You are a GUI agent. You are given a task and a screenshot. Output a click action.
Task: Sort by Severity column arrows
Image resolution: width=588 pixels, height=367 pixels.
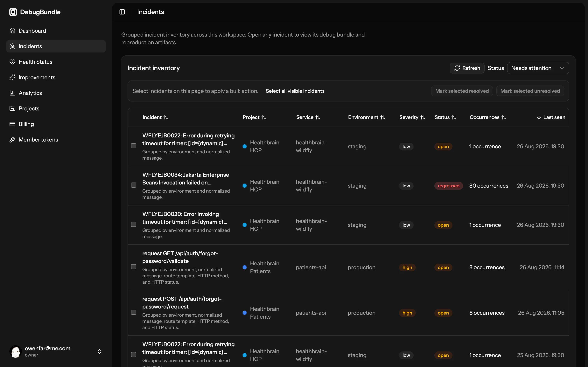point(423,117)
